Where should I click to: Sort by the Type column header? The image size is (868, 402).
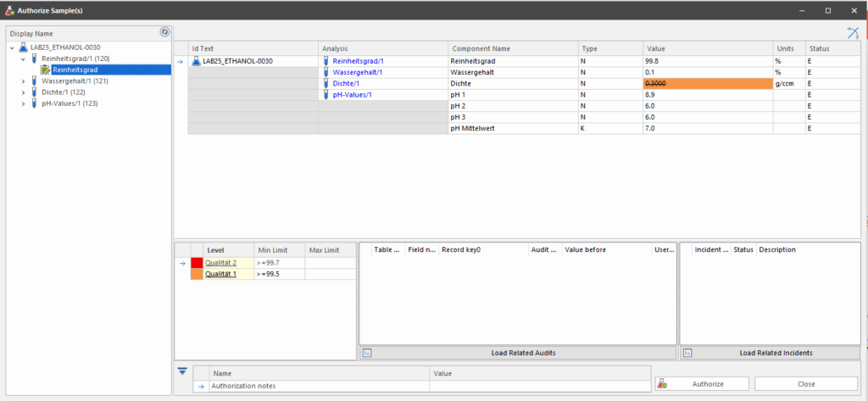610,48
